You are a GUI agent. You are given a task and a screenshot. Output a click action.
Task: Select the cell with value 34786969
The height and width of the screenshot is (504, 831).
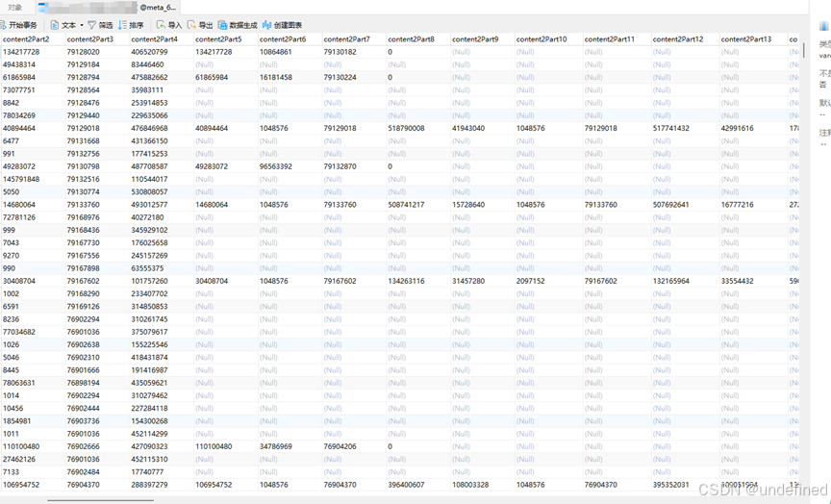pos(280,446)
